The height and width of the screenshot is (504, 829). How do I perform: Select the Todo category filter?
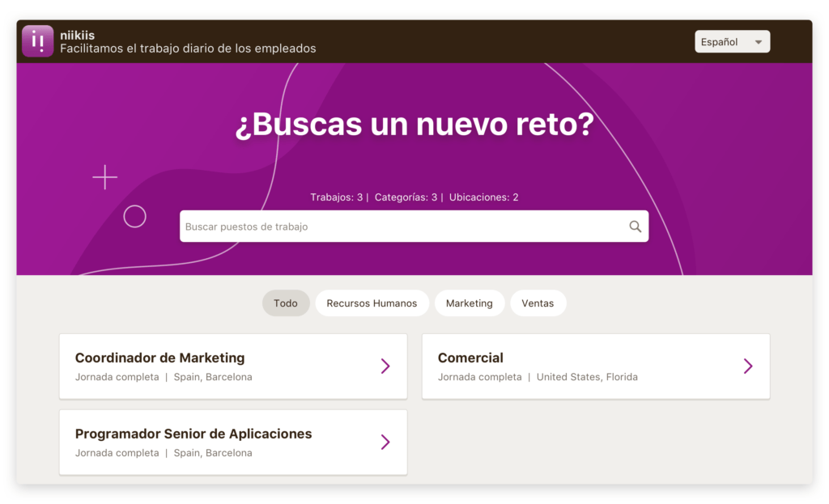click(286, 303)
